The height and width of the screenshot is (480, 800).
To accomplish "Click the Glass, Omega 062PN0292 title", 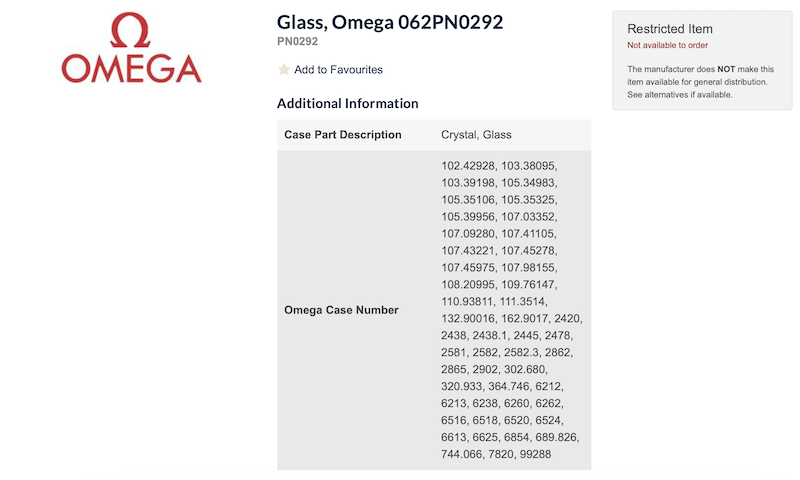I will [x=390, y=22].
